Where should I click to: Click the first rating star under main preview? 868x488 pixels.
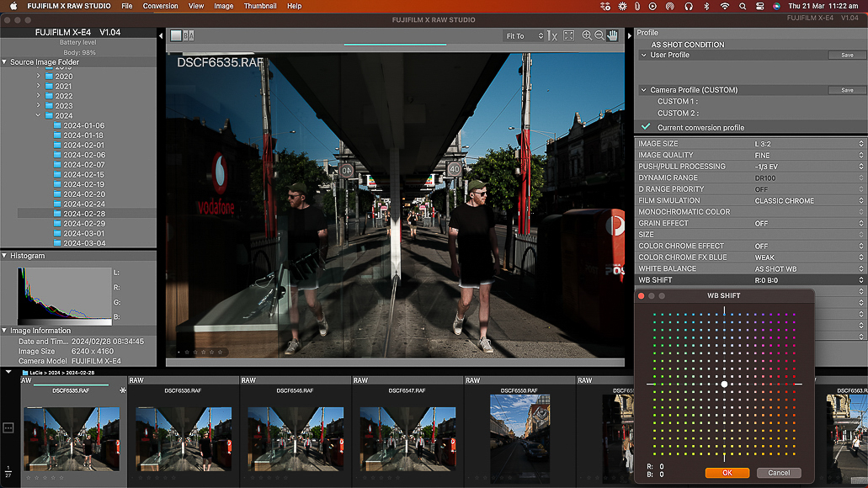pos(187,352)
